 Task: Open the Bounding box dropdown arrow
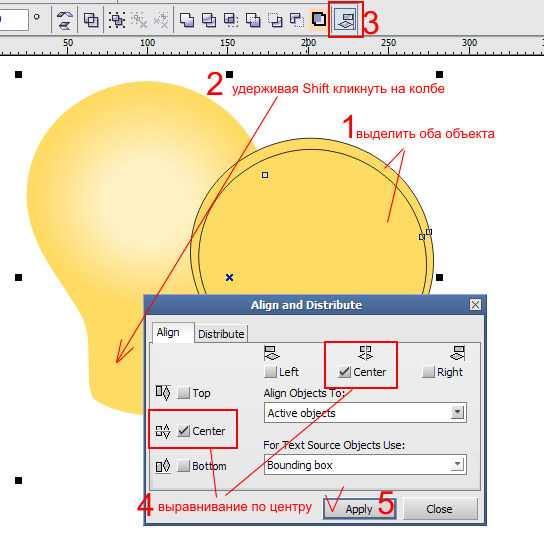pyautogui.click(x=458, y=464)
